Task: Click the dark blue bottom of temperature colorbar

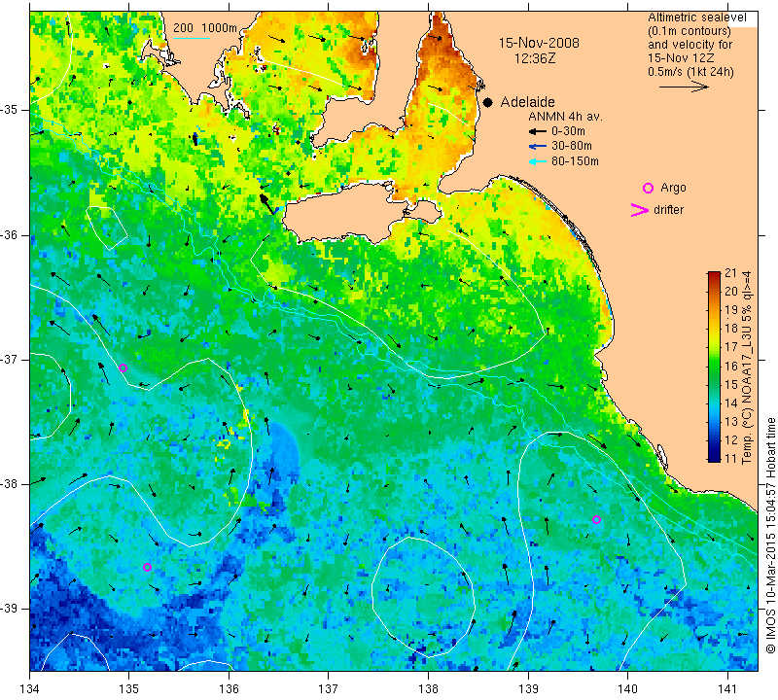Action: (x=714, y=456)
